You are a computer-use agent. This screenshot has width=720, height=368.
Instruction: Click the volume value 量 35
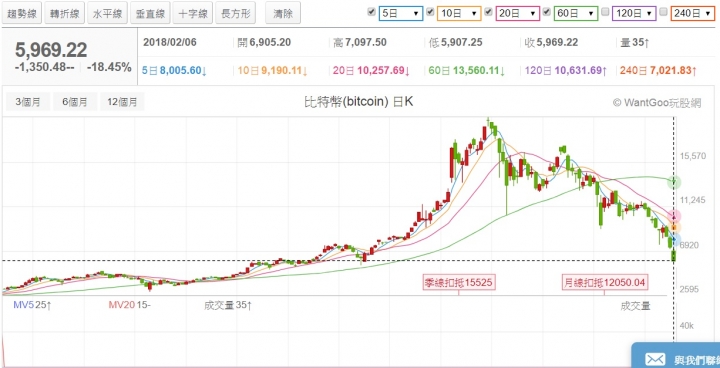click(634, 43)
